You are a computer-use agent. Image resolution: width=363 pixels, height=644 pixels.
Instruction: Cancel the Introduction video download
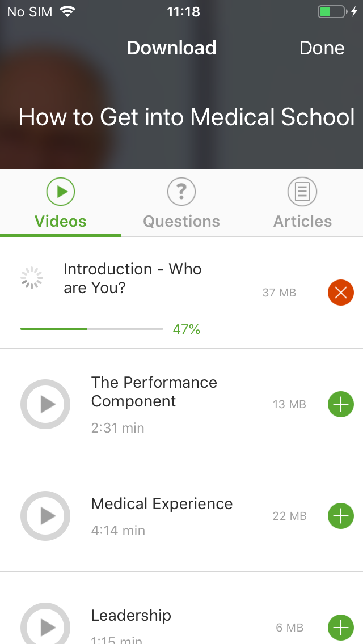coord(341,293)
